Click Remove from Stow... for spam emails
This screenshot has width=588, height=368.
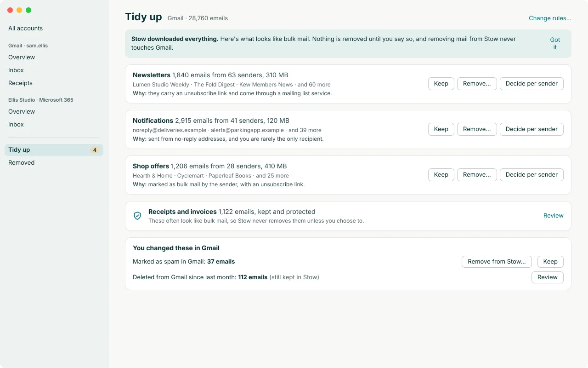[497, 262]
